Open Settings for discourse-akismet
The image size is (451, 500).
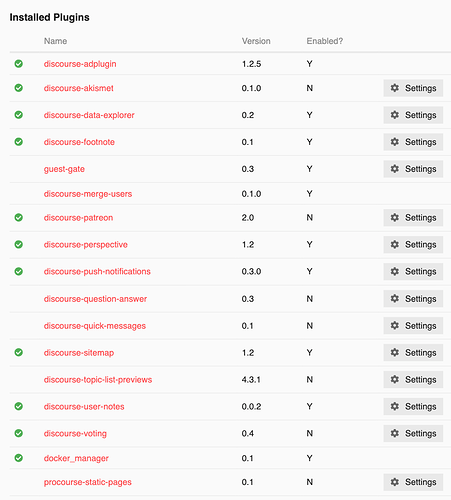tap(413, 88)
